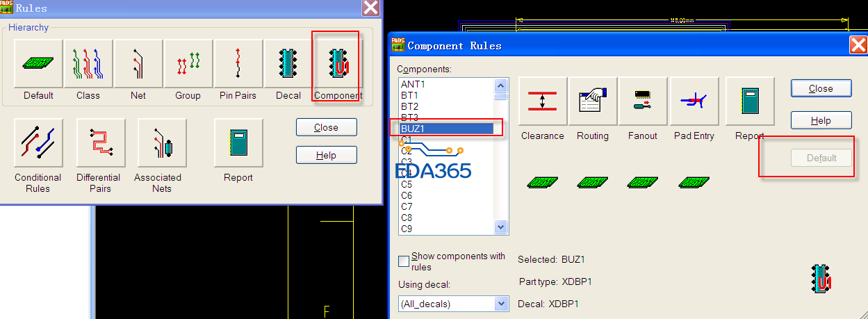Open Decal rules icon
The image size is (868, 319).
pyautogui.click(x=288, y=63)
